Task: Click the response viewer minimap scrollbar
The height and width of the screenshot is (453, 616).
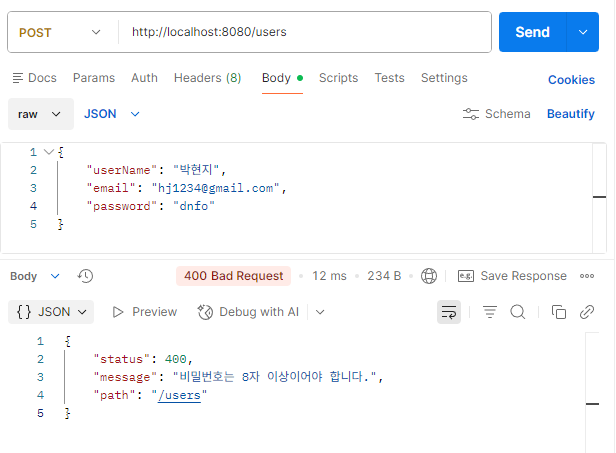Action: pyautogui.click(x=592, y=393)
